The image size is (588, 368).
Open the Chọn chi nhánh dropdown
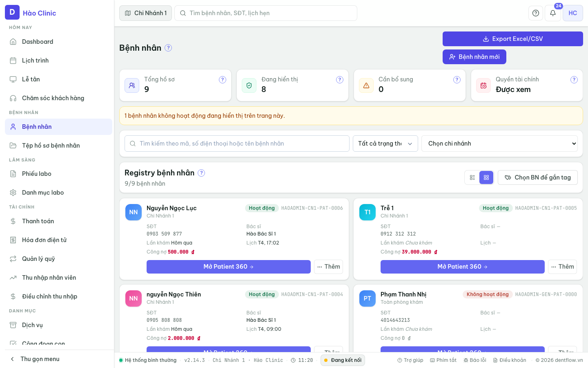click(499, 144)
